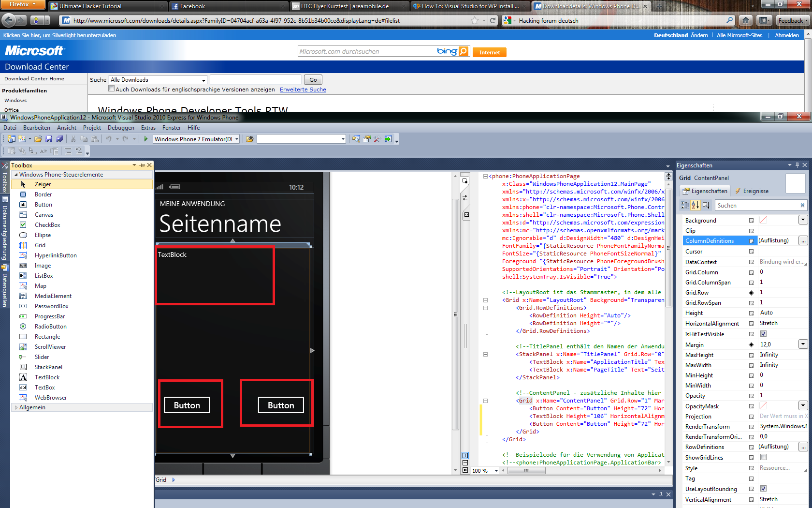The image size is (812, 508).
Task: Open the Erweiterte Suche link
Action: 303,90
